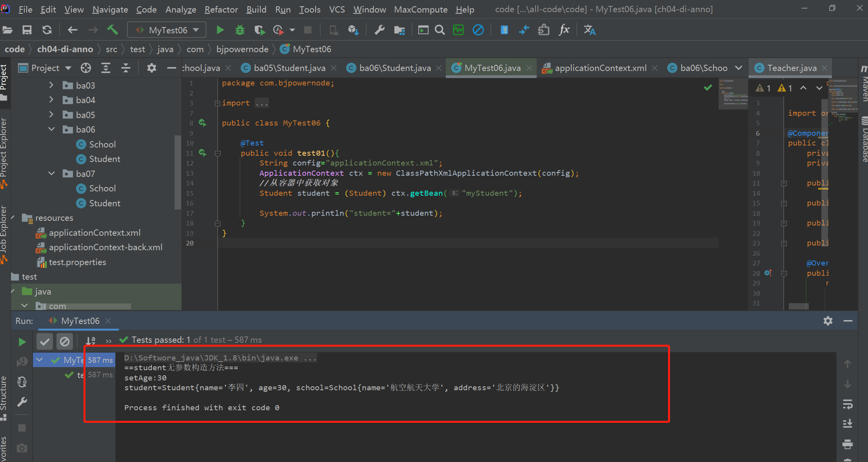Start debugging with the bug icon
This screenshot has width=868, height=462.
240,30
